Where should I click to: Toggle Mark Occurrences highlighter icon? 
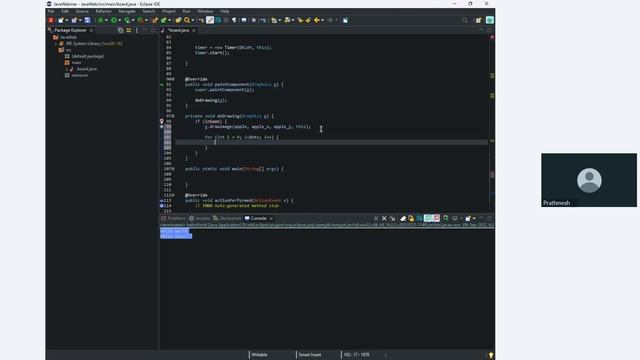click(x=210, y=20)
